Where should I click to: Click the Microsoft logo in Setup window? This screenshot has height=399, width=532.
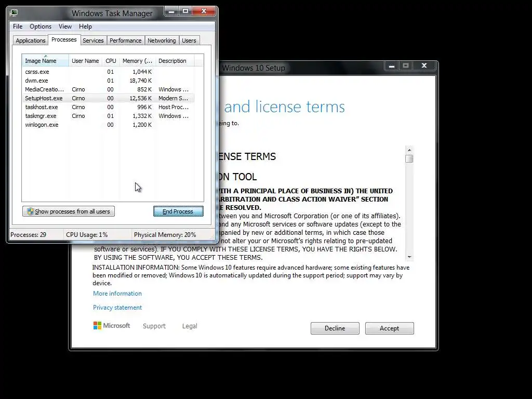(x=112, y=326)
